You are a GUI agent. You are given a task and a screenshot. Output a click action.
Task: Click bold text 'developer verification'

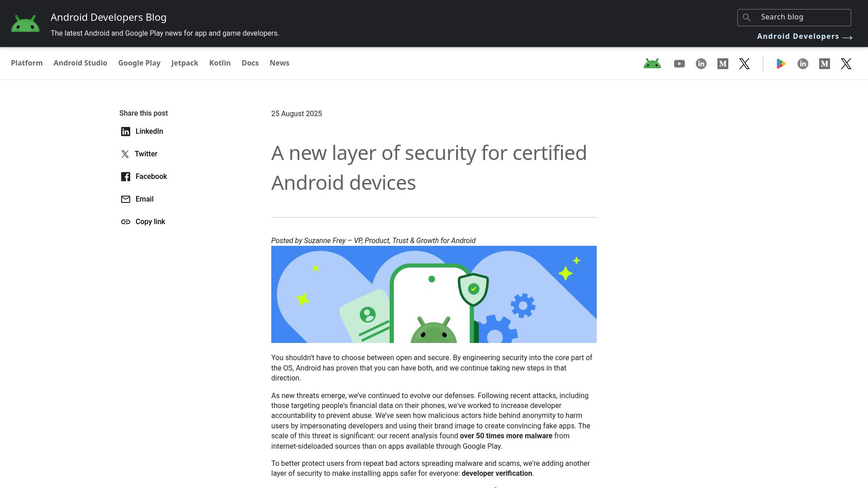pos(497,474)
